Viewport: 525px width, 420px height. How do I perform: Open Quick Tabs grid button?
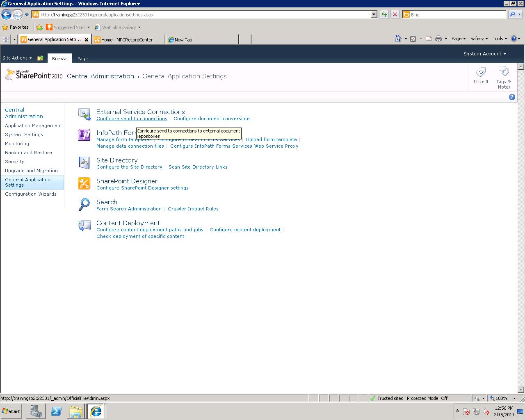click(6, 40)
